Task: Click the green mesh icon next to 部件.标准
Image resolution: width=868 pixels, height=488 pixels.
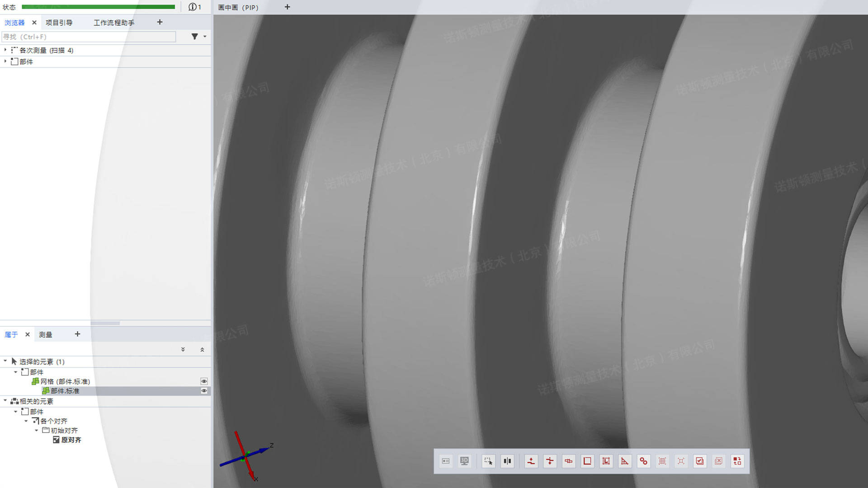Action: point(46,391)
